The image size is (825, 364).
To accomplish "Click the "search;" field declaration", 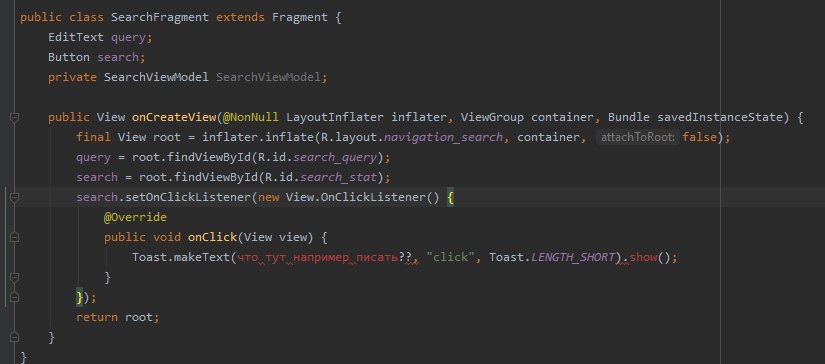I will coord(121,57).
